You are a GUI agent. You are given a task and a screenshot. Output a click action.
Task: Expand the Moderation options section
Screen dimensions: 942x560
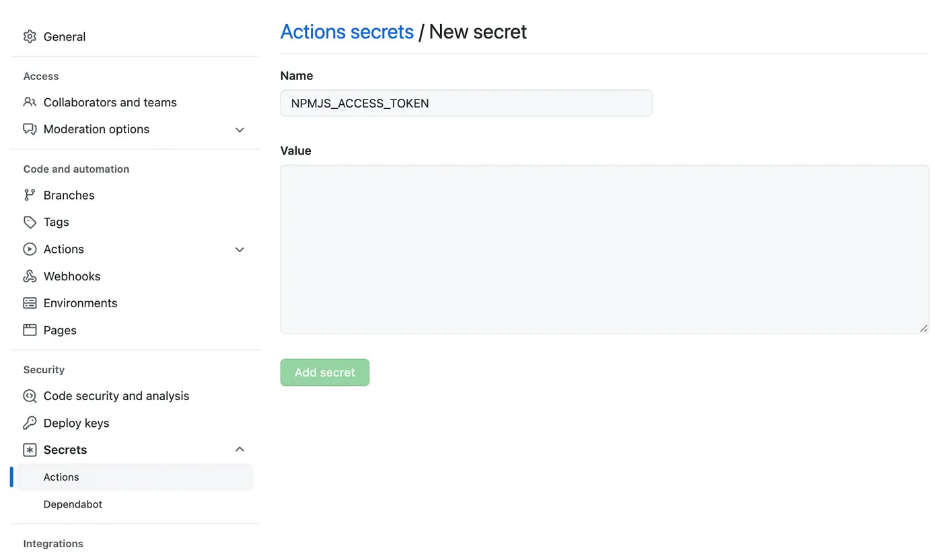(240, 129)
